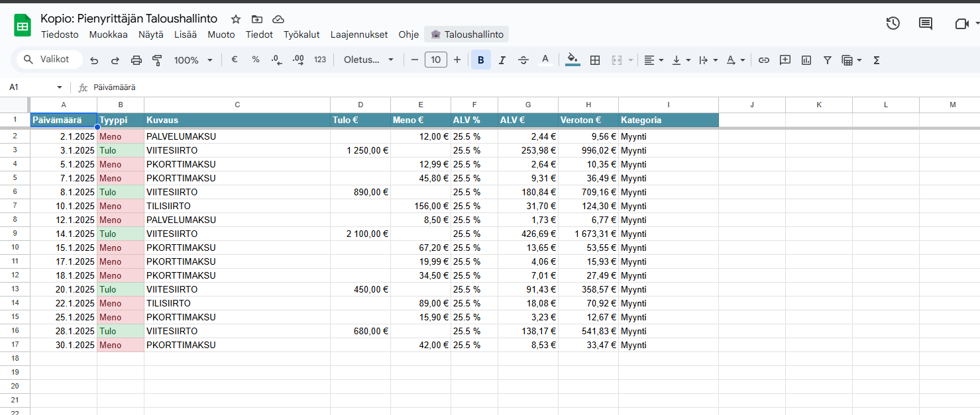Open the 100% zoom dropdown
This screenshot has width=980, height=415.
click(x=193, y=60)
